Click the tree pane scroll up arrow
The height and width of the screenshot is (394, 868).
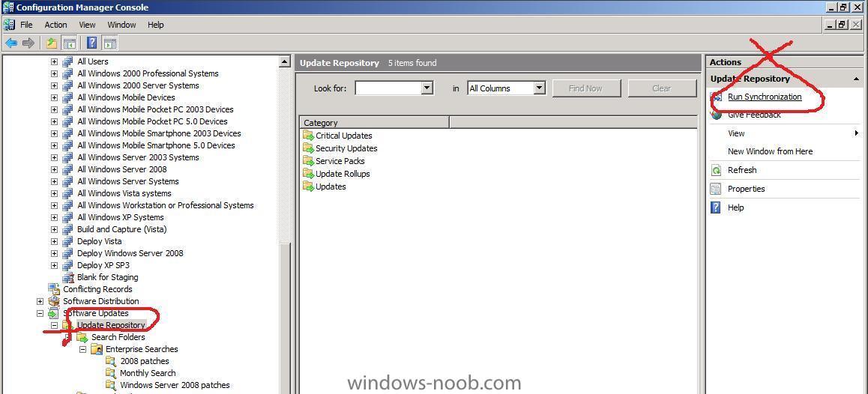pos(285,62)
